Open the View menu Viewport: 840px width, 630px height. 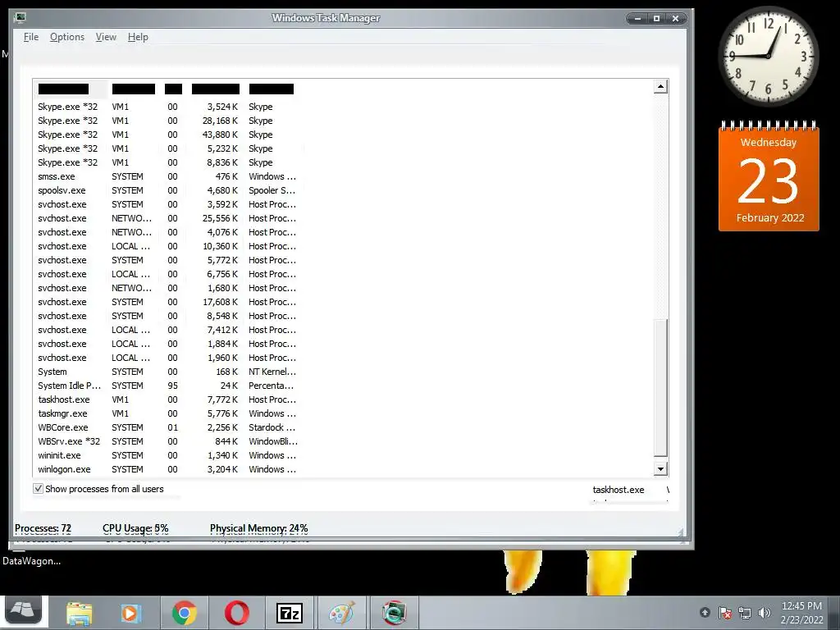coord(106,37)
